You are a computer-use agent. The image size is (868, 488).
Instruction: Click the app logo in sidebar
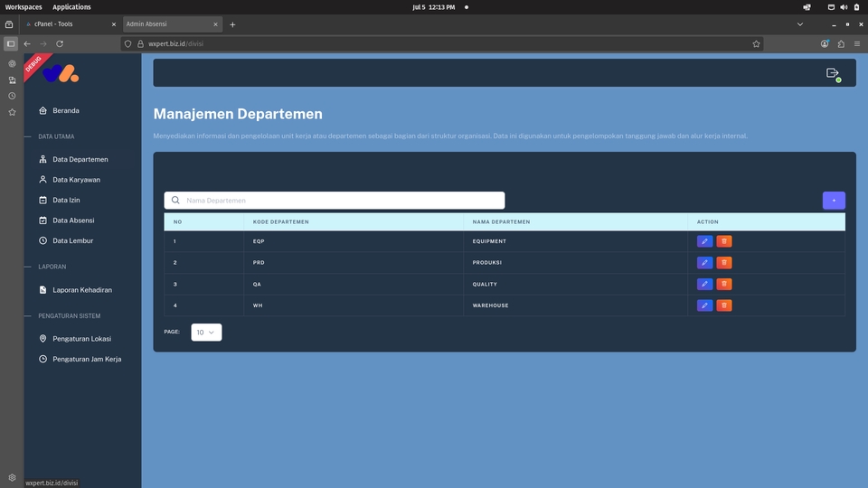(61, 73)
